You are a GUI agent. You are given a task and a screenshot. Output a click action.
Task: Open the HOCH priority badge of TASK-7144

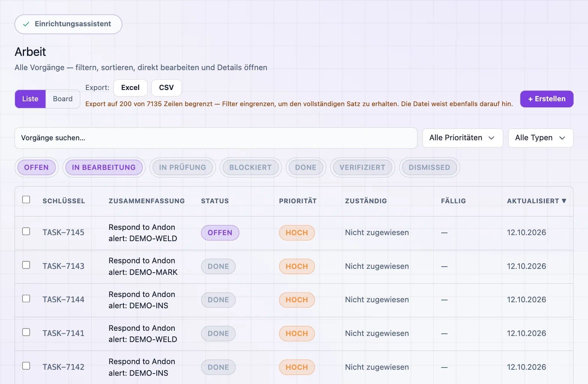click(x=297, y=300)
